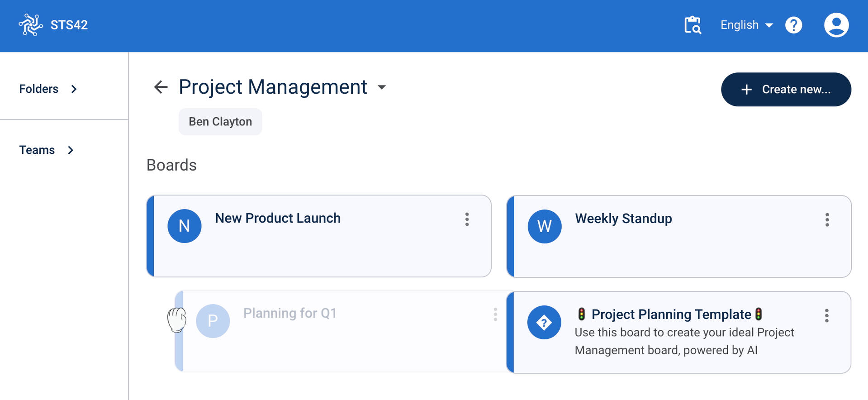
Task: Expand the Folders sidebar section
Action: 48,89
